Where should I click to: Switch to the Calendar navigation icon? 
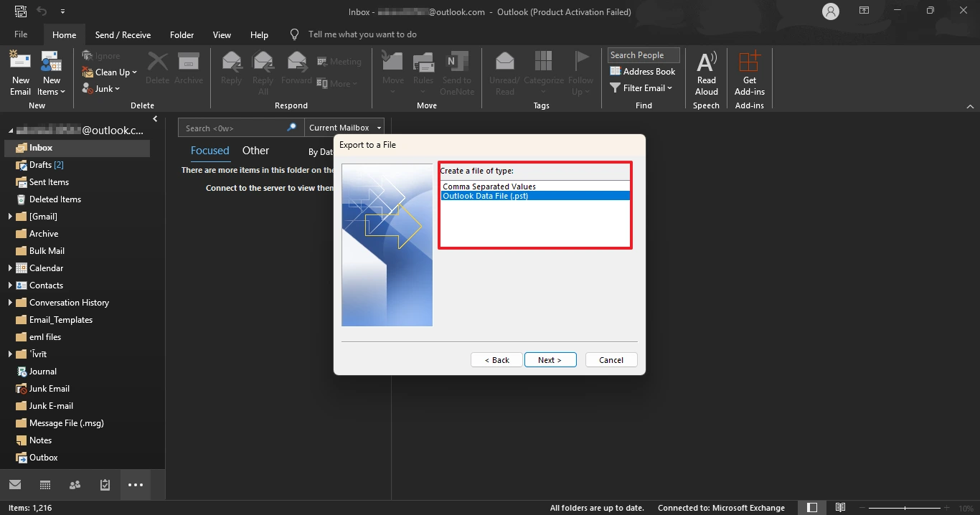click(x=44, y=484)
